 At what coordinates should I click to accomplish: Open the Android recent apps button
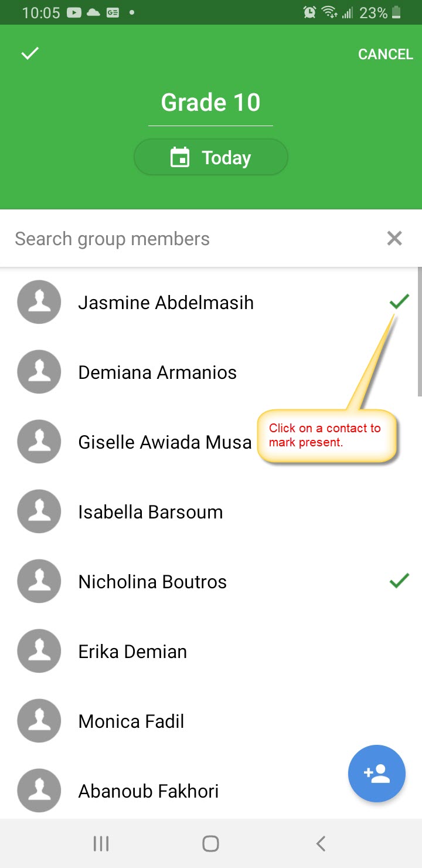pyautogui.click(x=101, y=843)
